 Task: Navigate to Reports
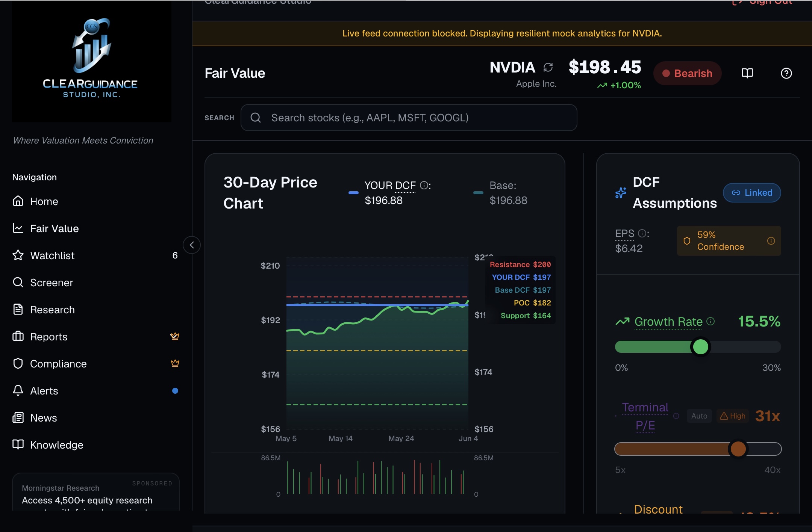click(x=96, y=337)
